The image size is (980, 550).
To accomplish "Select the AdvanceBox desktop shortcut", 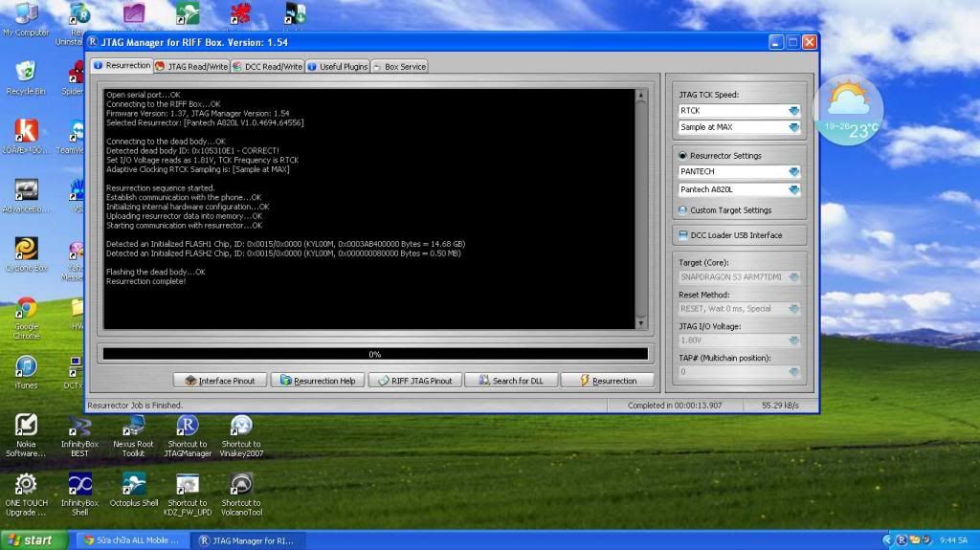I will pyautogui.click(x=26, y=196).
